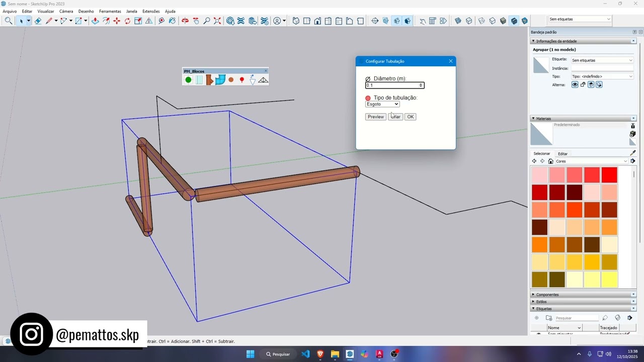Open File Explorer from the taskbar
Image resolution: width=644 pixels, height=362 pixels.
tap(335, 354)
